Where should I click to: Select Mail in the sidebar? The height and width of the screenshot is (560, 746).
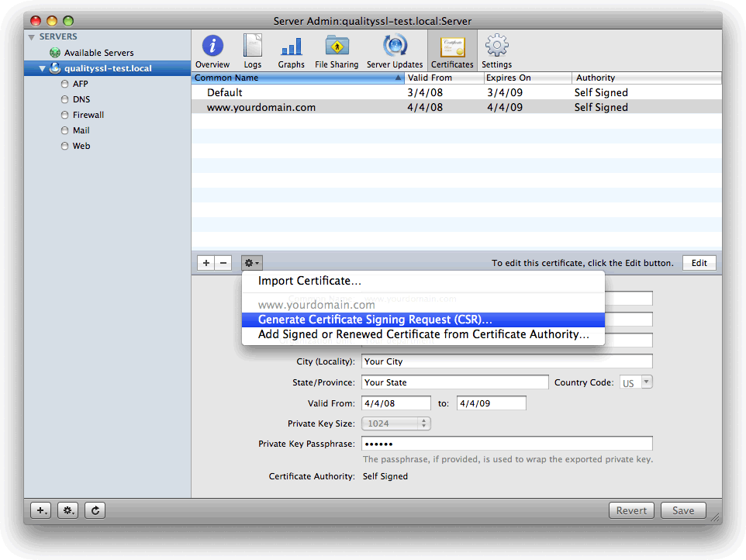coord(81,130)
